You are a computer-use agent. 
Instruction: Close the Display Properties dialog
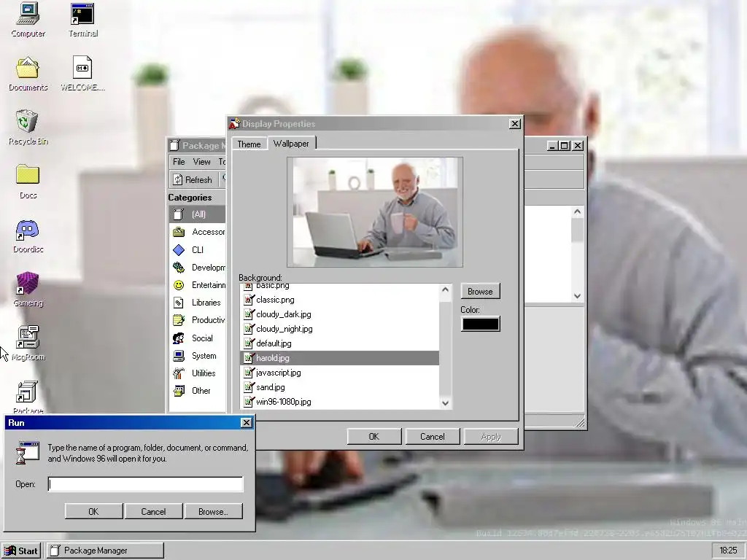click(x=514, y=124)
